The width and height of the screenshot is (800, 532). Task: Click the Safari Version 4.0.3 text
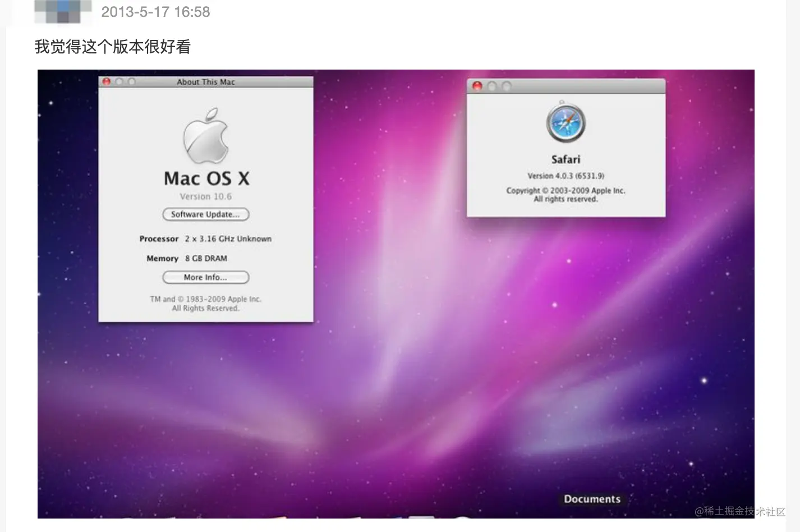565,175
